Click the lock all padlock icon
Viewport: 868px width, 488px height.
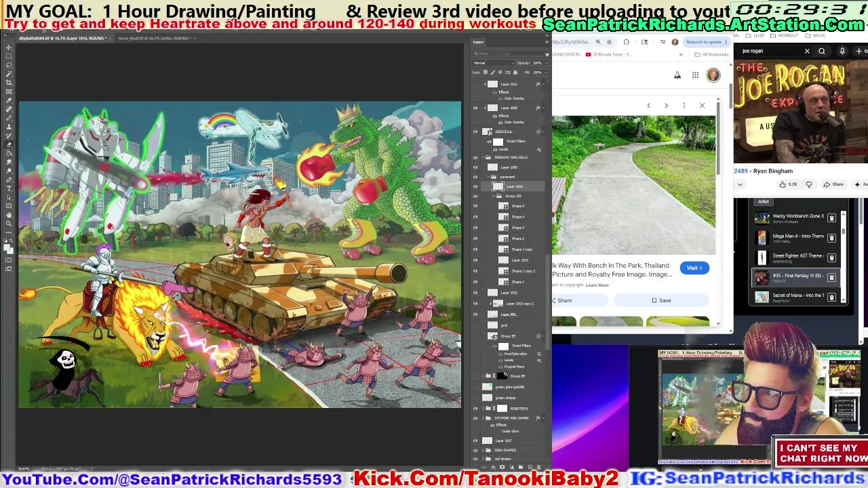[x=515, y=72]
